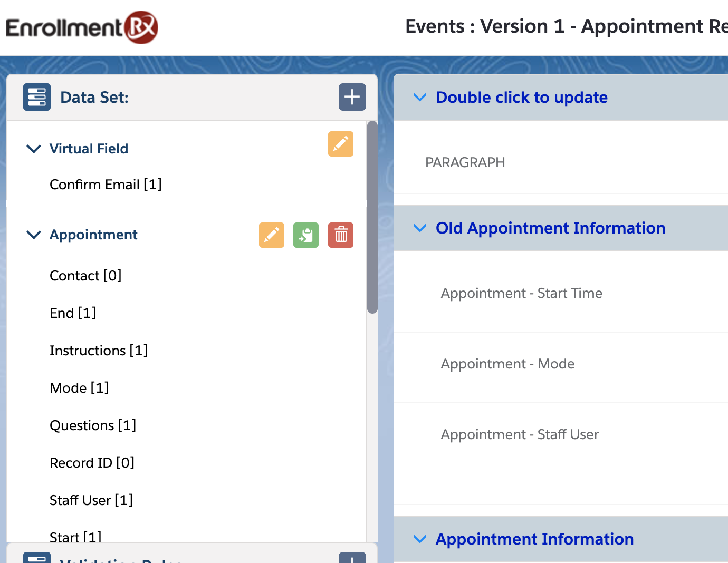Screen dimensions: 728x563
Task: Select the Contact [0] field
Action: (x=85, y=276)
